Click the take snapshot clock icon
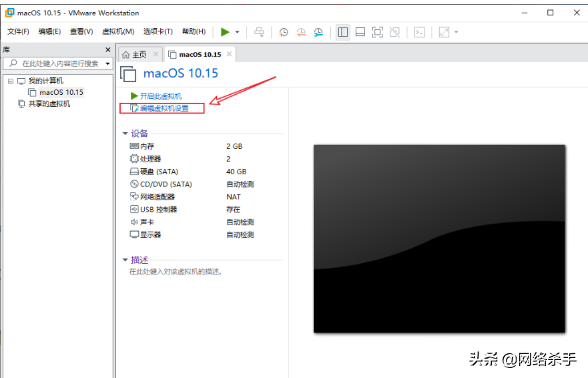588x378 pixels. pos(284,32)
